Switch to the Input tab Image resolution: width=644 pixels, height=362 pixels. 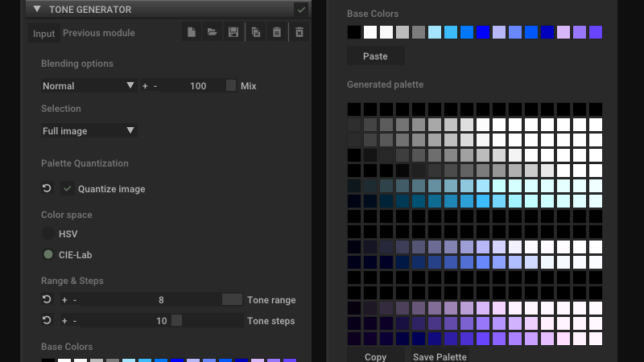tap(44, 34)
